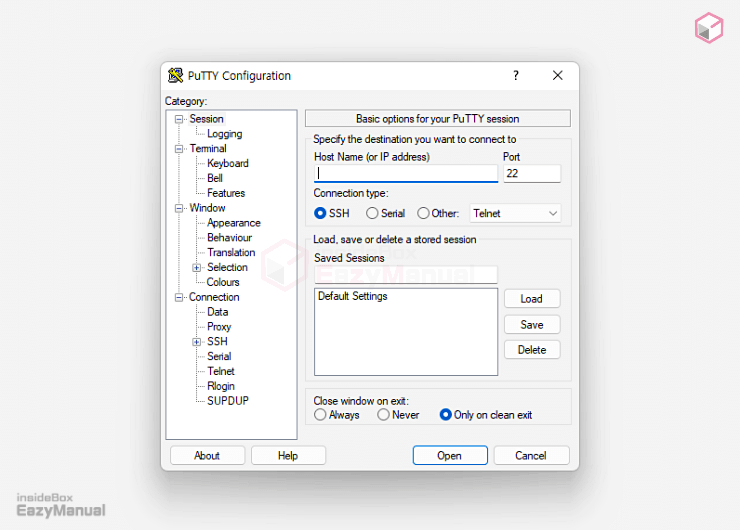Open the Features category
Image resolution: width=740 pixels, height=530 pixels.
point(226,193)
